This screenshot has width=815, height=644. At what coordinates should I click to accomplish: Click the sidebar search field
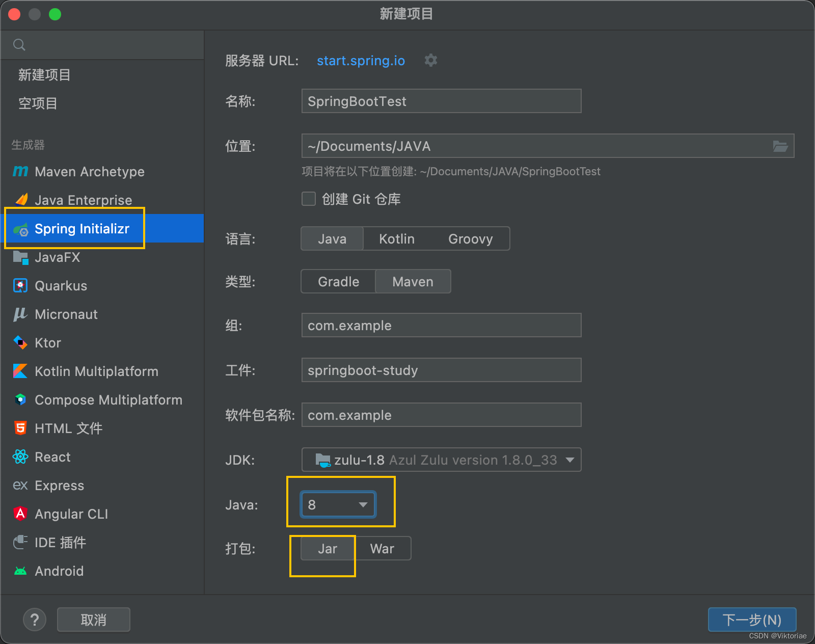coord(102,45)
